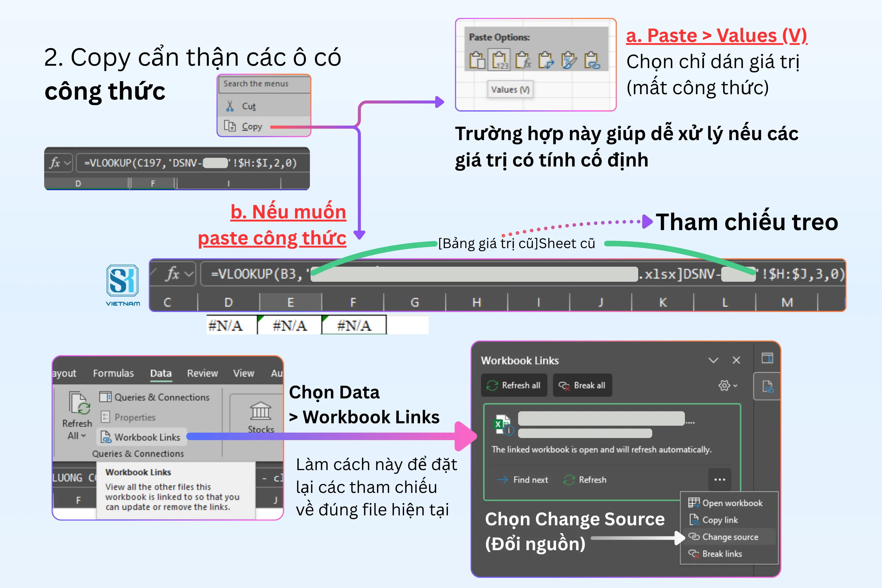Click "The linked workbook is open" status text
This screenshot has height=588, width=882.
point(601,449)
